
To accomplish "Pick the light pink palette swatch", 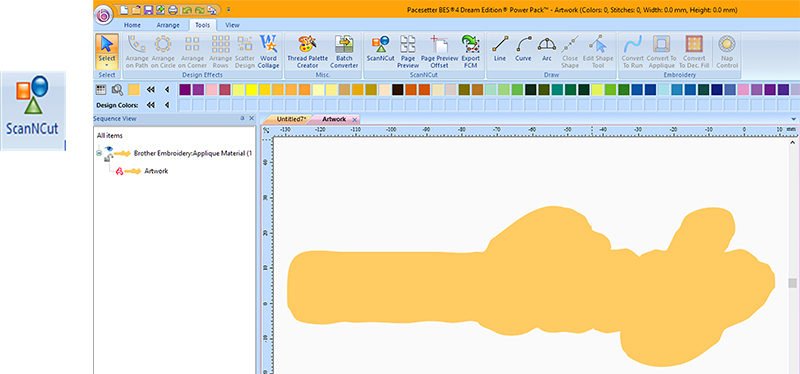I will tap(212, 90).
